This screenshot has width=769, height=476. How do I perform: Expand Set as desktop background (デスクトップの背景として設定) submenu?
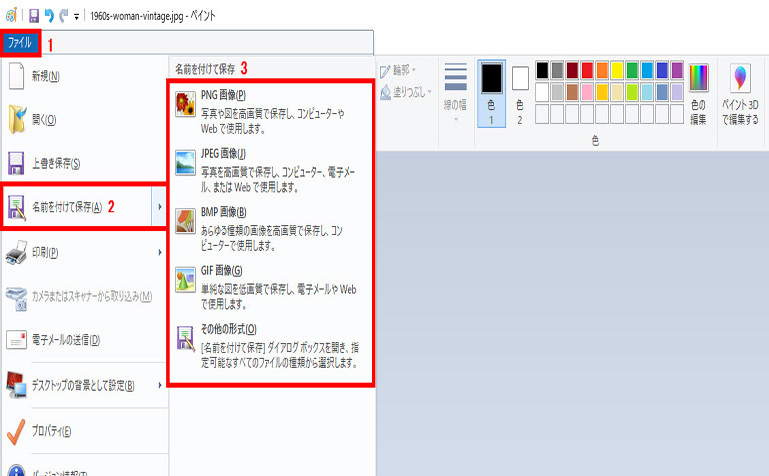pyautogui.click(x=160, y=384)
